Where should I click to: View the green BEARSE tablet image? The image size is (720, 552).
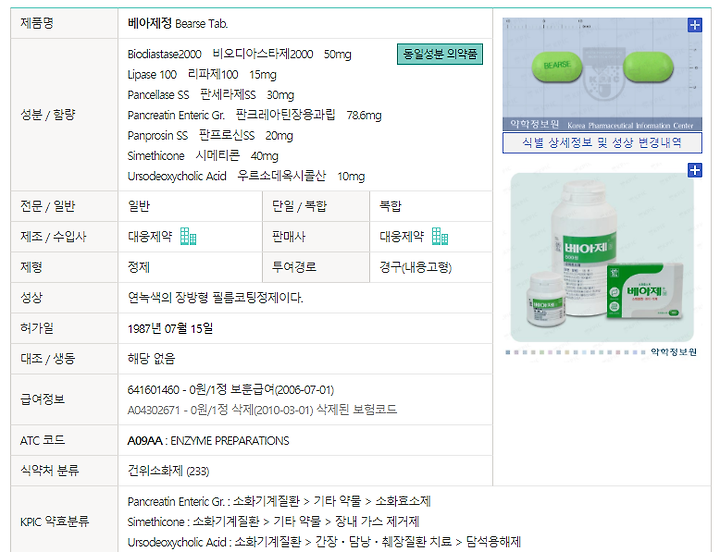coord(602,74)
